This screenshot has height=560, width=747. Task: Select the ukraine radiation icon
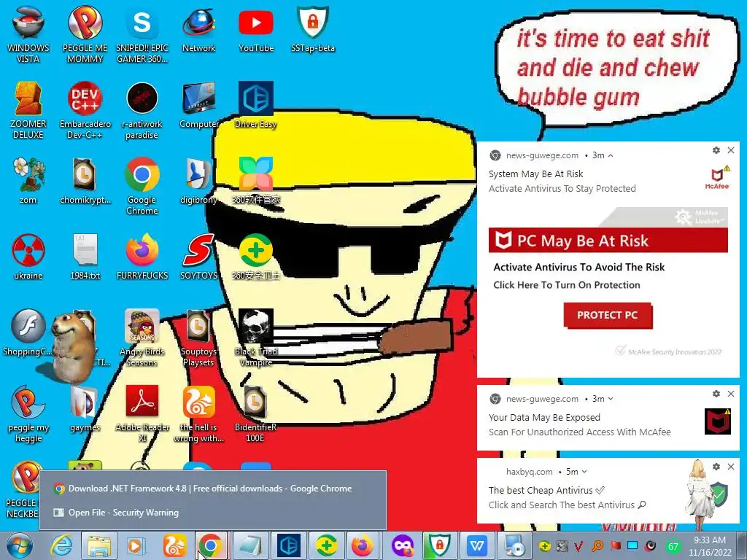coord(28,257)
